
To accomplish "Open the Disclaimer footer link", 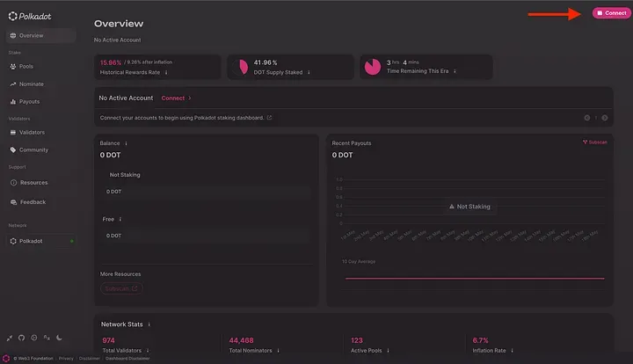I will [89, 359].
